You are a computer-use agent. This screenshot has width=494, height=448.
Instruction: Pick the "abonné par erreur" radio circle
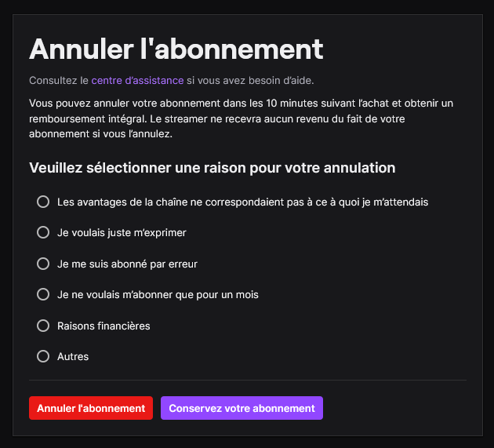tap(44, 264)
